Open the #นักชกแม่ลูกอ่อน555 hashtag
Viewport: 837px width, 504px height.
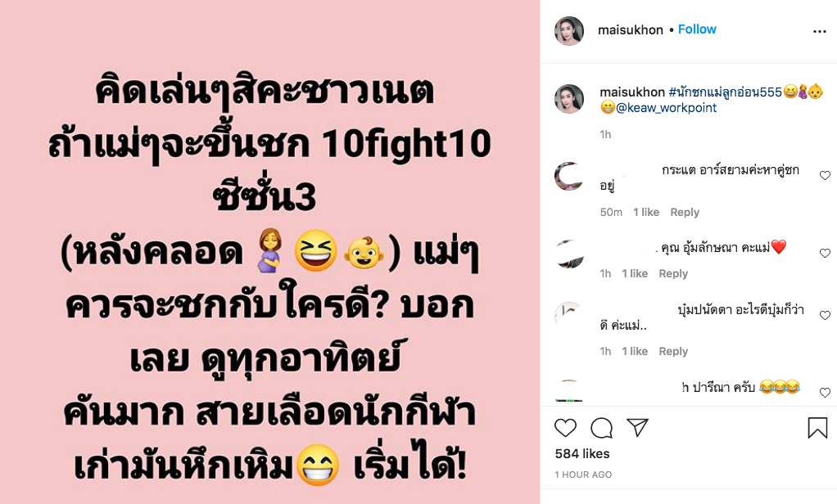coord(725,92)
